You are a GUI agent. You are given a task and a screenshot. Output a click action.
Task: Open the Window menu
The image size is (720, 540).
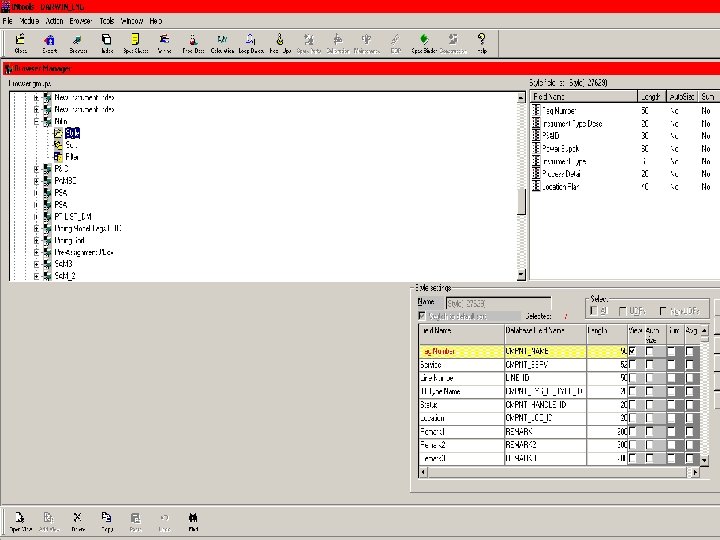pyautogui.click(x=132, y=21)
